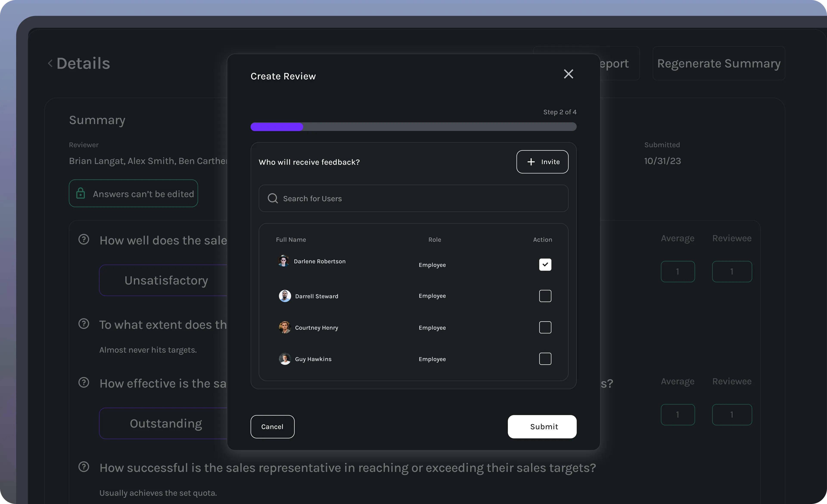This screenshot has height=504, width=827.
Task: Click the search magnifier icon
Action: pos(272,198)
